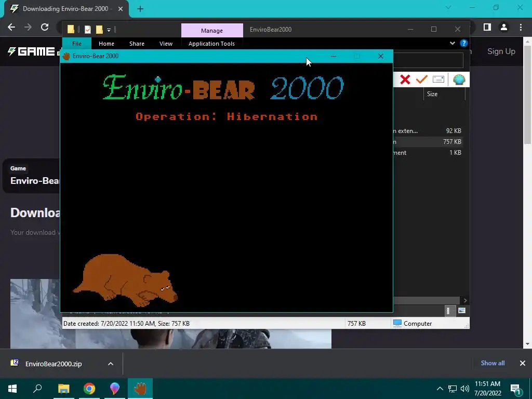Open EnviroBear2000.zip download options arrow
This screenshot has height=399, width=532.
[111, 364]
